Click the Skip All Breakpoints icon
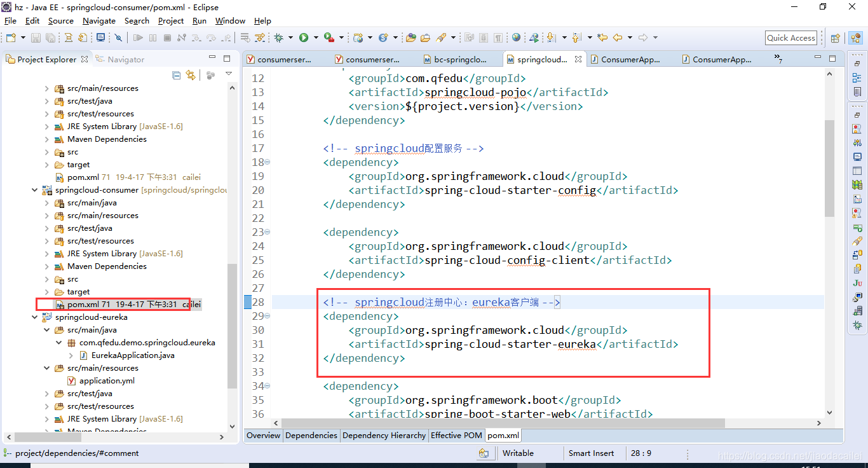 point(118,38)
